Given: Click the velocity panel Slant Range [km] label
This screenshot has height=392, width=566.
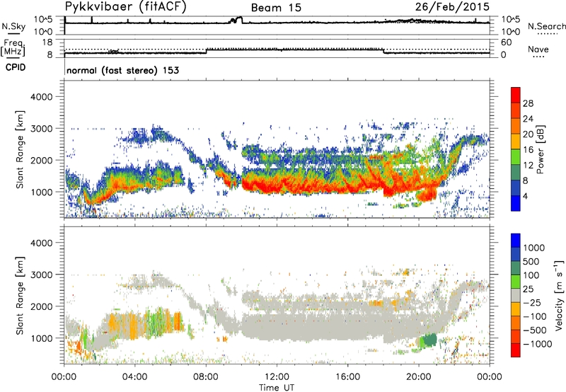Looking at the screenshot, I should tap(20, 296).
